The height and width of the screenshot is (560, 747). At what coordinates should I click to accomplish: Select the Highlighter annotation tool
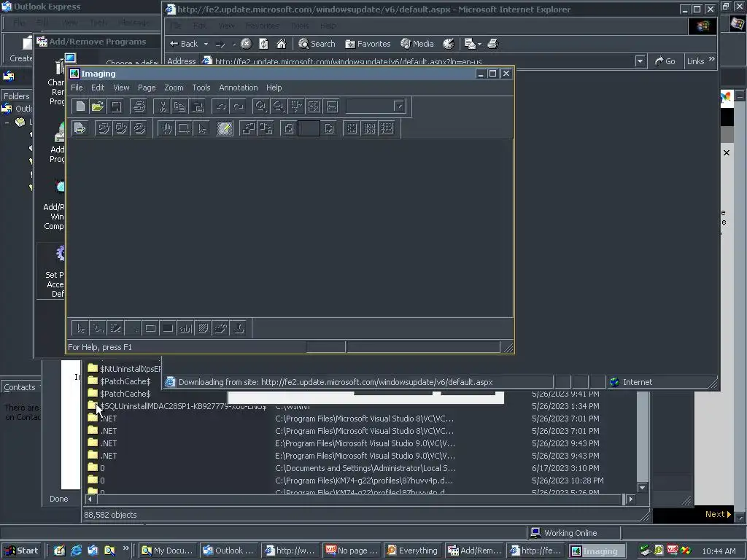point(115,328)
